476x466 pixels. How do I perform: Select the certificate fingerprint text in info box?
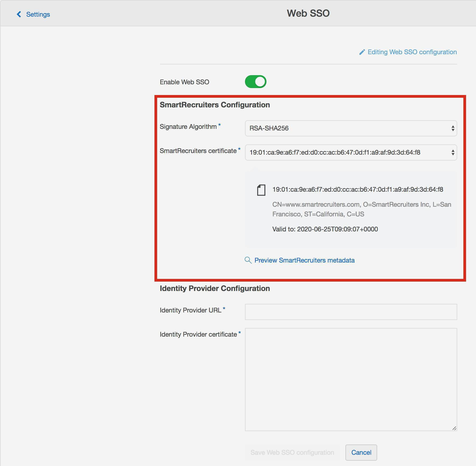pyautogui.click(x=358, y=190)
